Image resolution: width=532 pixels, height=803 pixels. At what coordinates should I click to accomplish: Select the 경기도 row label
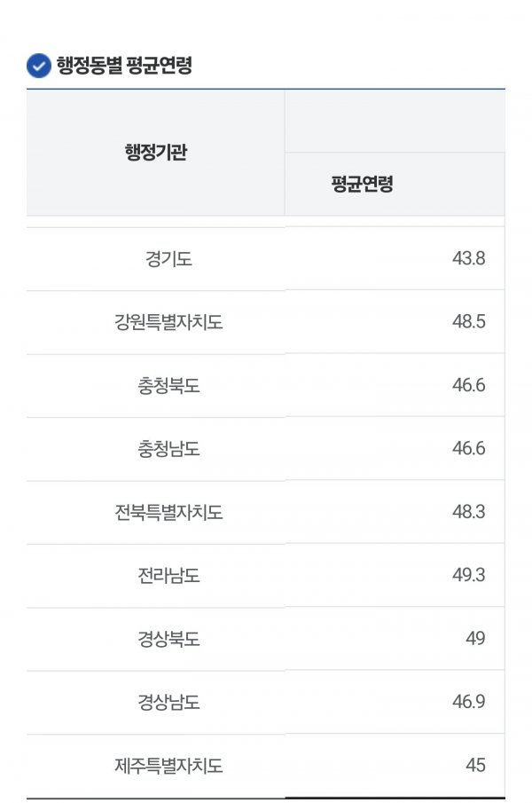pos(168,258)
